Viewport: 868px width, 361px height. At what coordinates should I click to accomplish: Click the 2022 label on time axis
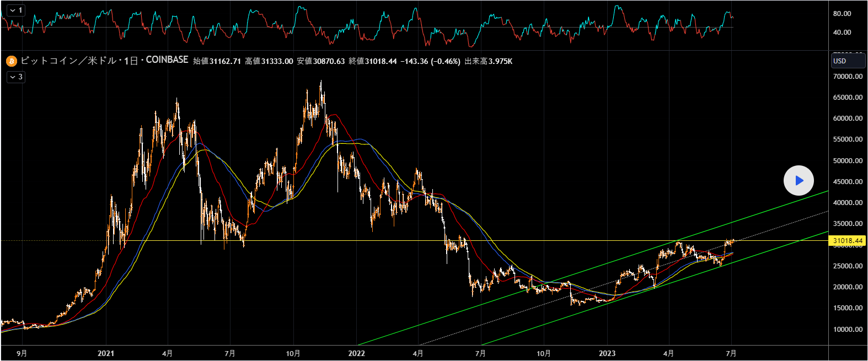[357, 353]
